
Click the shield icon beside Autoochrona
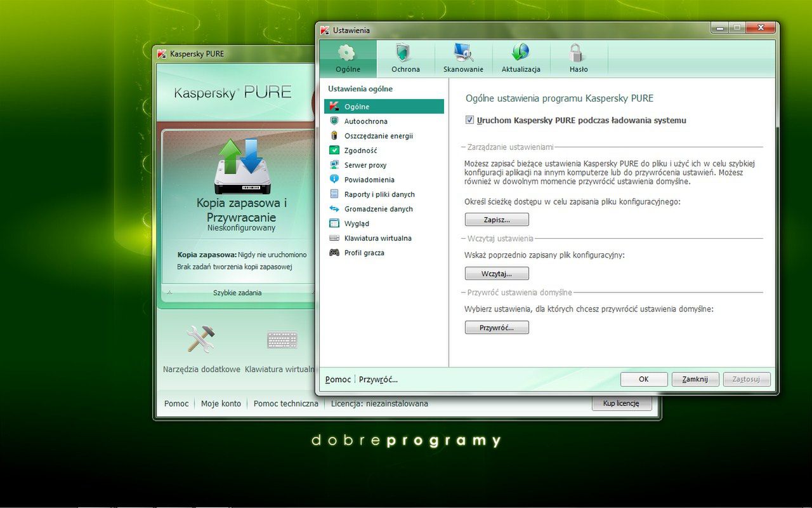[334, 121]
